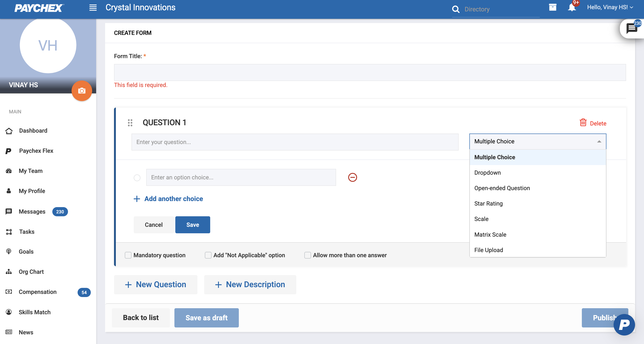Click the Form Title input field
The height and width of the screenshot is (344, 644).
(x=370, y=72)
